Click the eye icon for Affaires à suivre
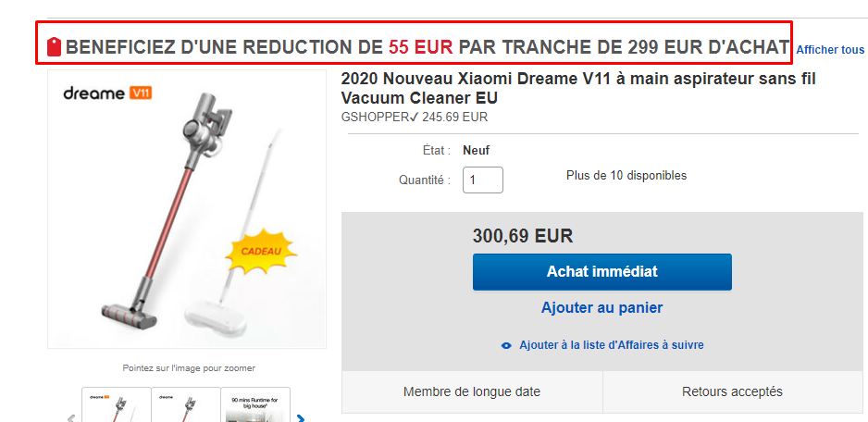 tap(506, 345)
